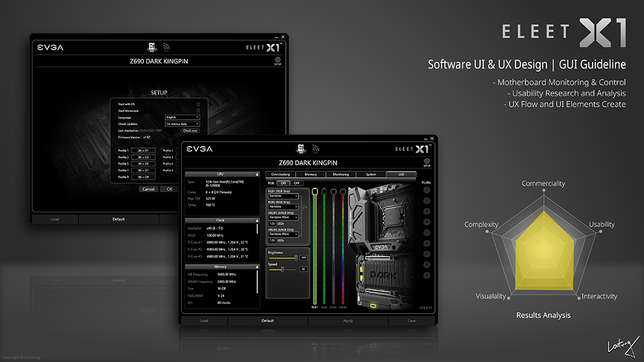The height and width of the screenshot is (362, 644).
Task: Click Default in the LED window
Action: pos(268,321)
